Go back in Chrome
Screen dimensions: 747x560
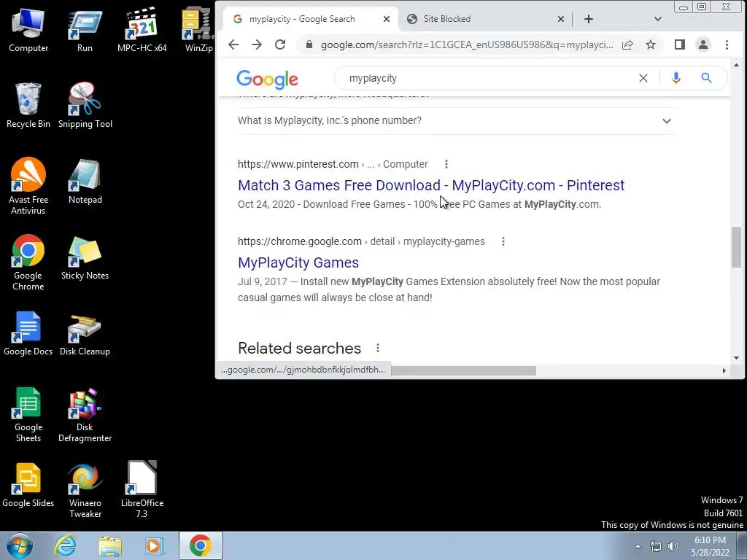point(233,44)
